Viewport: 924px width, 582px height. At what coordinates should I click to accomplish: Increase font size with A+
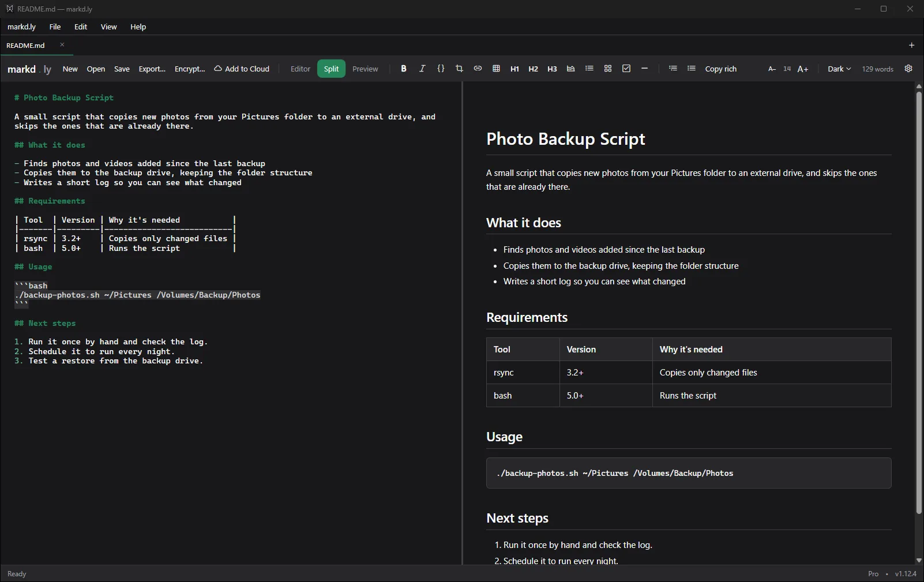click(x=803, y=69)
